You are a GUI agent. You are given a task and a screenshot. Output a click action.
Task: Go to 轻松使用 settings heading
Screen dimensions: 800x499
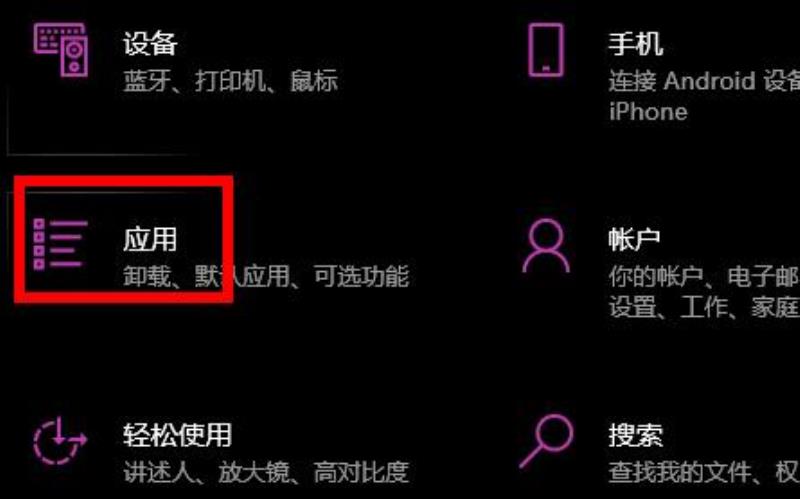pyautogui.click(x=177, y=435)
